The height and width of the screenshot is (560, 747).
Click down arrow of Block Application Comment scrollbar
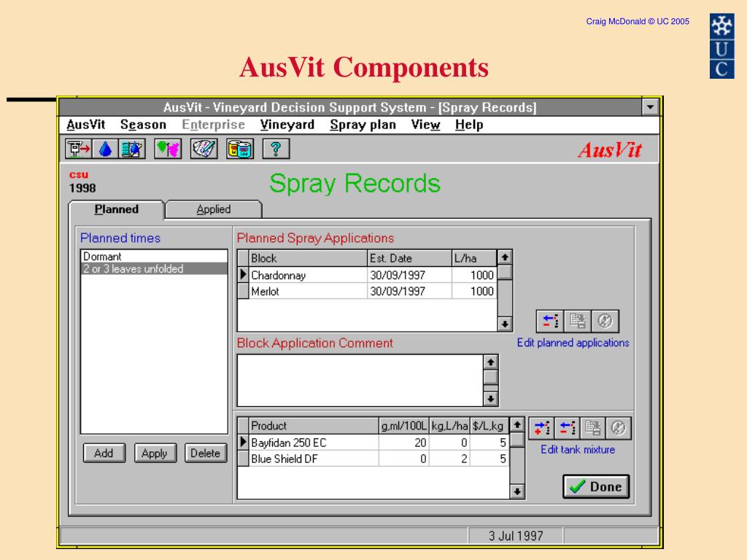(491, 399)
